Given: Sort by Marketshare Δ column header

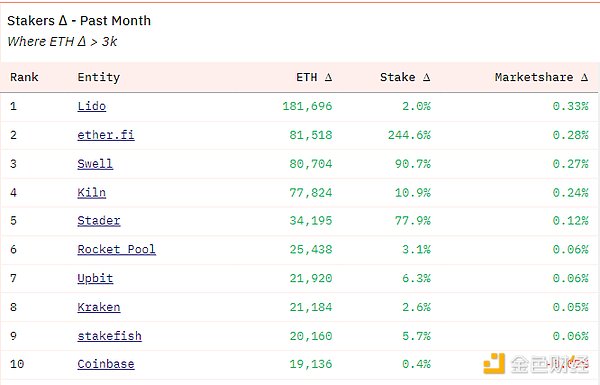Looking at the screenshot, I should (x=541, y=77).
